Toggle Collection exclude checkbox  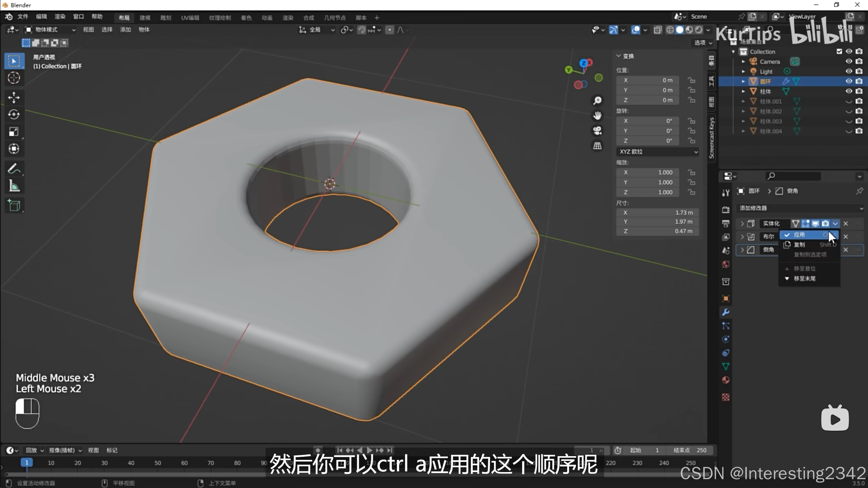[x=839, y=52]
